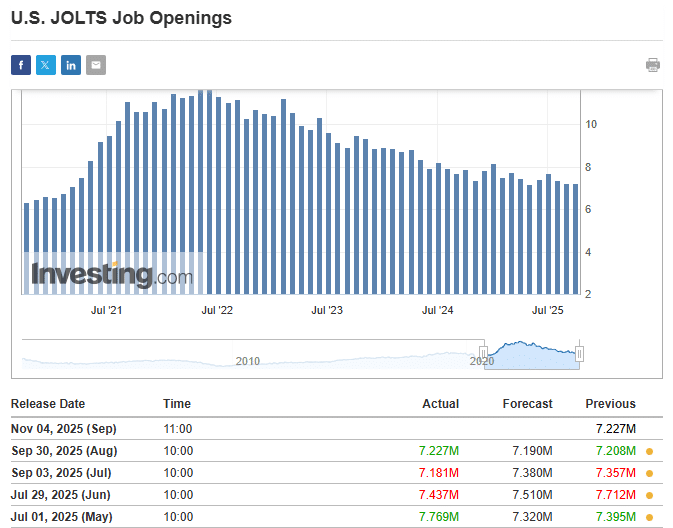673x528 pixels.
Task: Share the page via email icon
Action: point(96,65)
